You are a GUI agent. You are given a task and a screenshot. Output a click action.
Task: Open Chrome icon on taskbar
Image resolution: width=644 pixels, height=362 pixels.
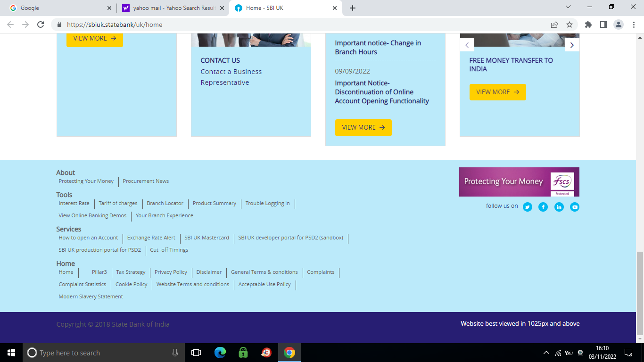pos(289,353)
